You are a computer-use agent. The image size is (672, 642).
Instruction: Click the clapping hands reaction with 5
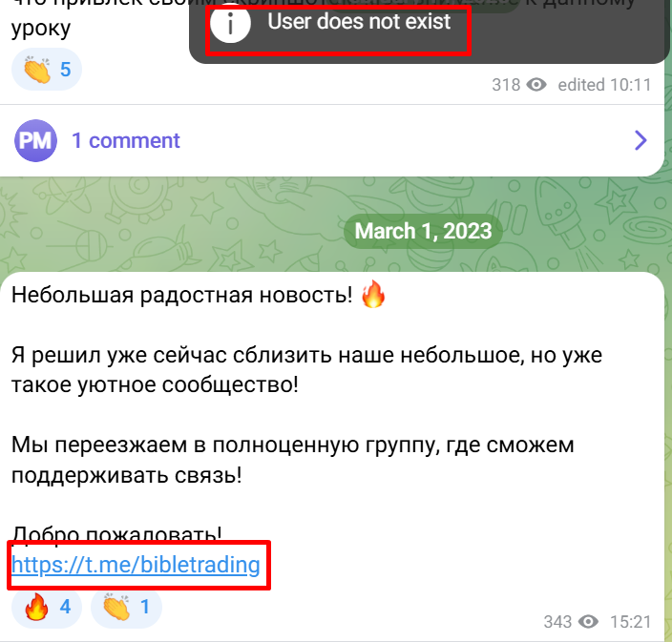click(46, 70)
